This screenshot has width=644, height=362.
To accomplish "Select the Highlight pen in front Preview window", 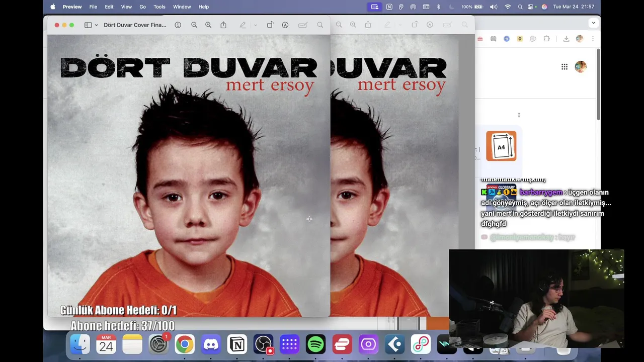I will tap(243, 25).
